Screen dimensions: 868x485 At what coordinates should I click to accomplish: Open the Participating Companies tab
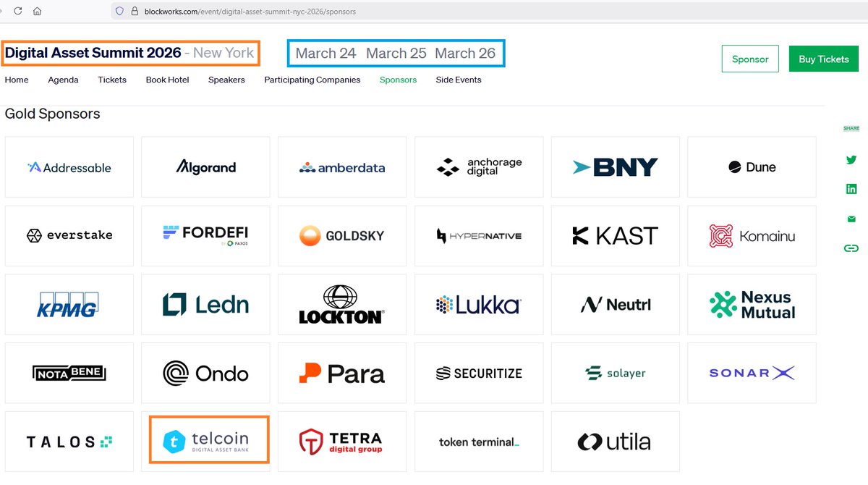[x=312, y=80]
